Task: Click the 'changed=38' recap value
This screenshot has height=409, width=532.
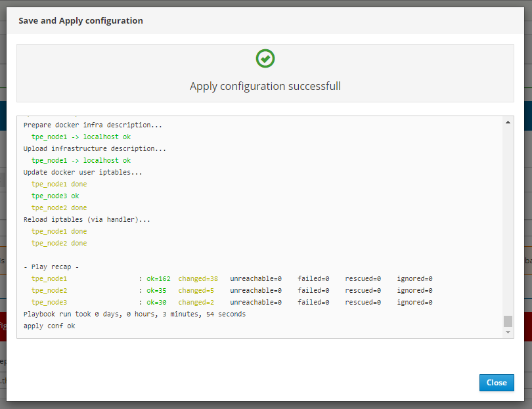Action: 198,278
